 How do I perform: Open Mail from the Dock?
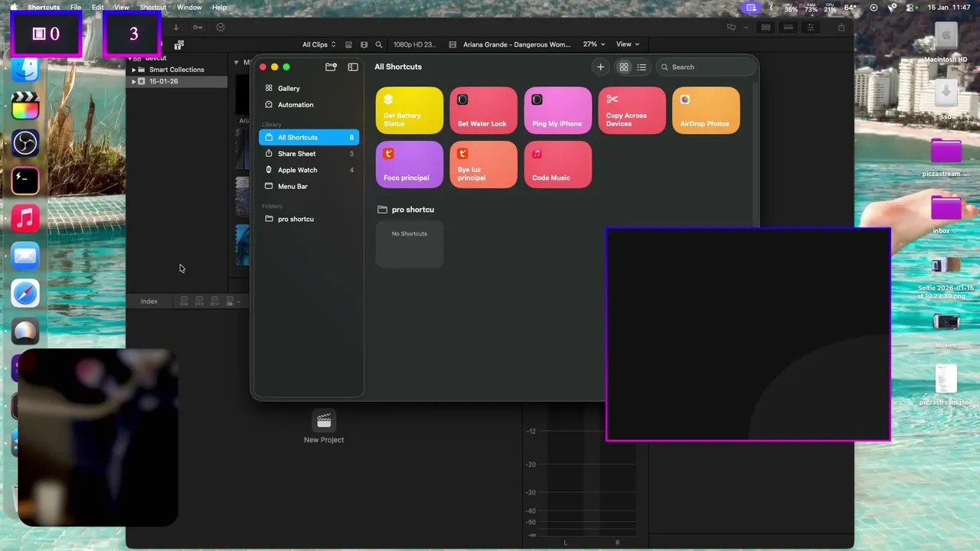tap(25, 256)
